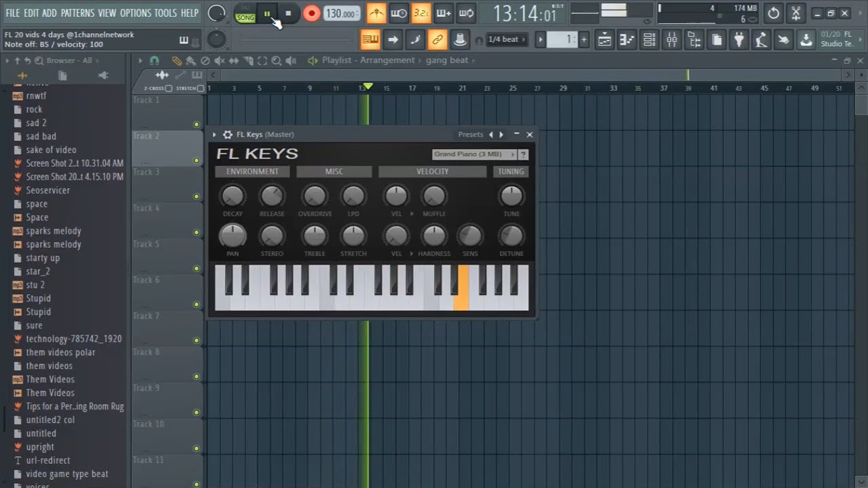The height and width of the screenshot is (488, 868).
Task: Mute Track 10 using its green dot
Action: click(x=196, y=447)
